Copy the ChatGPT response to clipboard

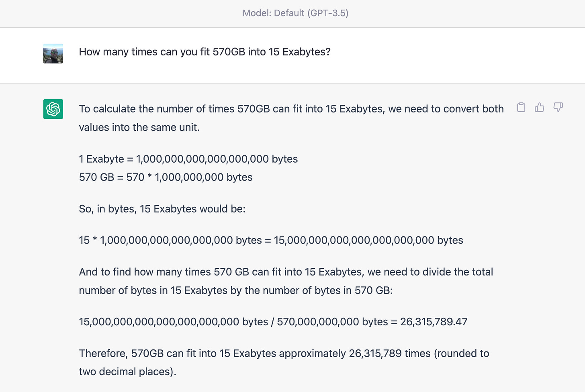521,107
